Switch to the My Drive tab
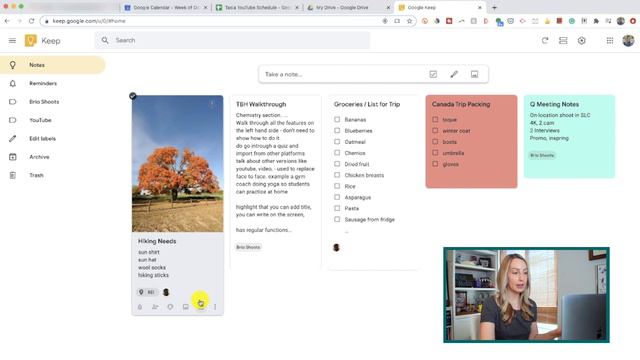 (348, 7)
